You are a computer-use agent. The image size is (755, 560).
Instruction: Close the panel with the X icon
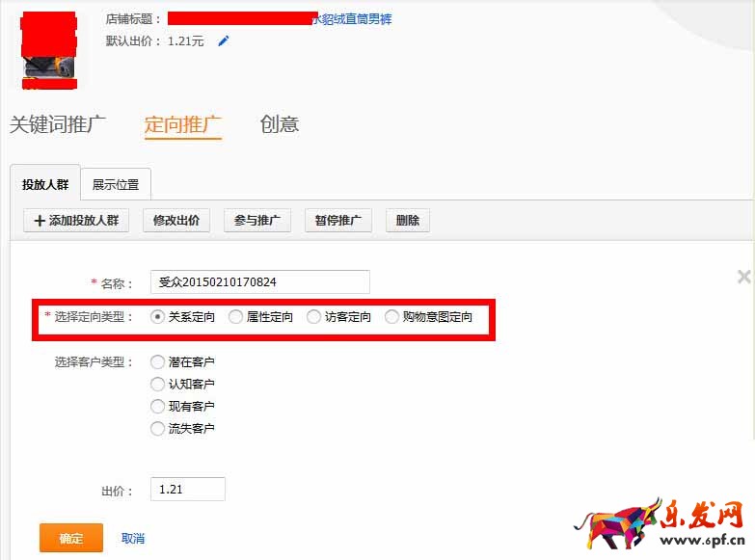743,277
